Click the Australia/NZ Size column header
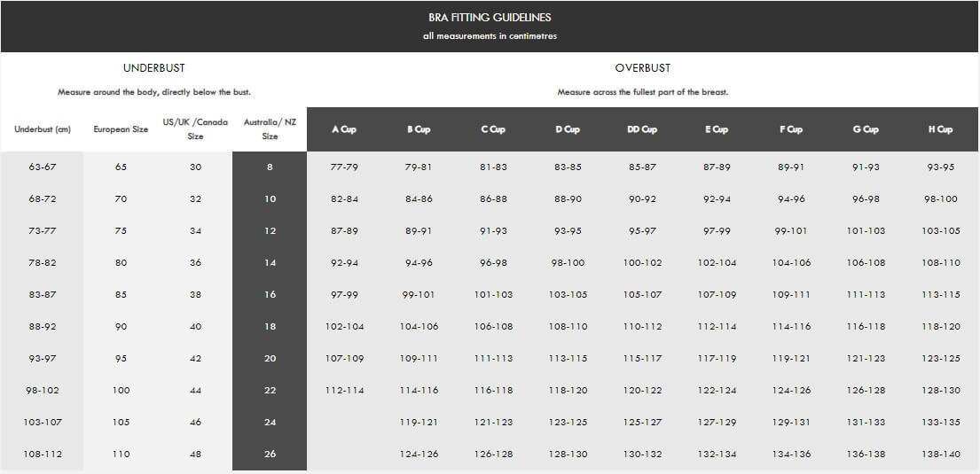This screenshot has height=474, width=980. [270, 129]
